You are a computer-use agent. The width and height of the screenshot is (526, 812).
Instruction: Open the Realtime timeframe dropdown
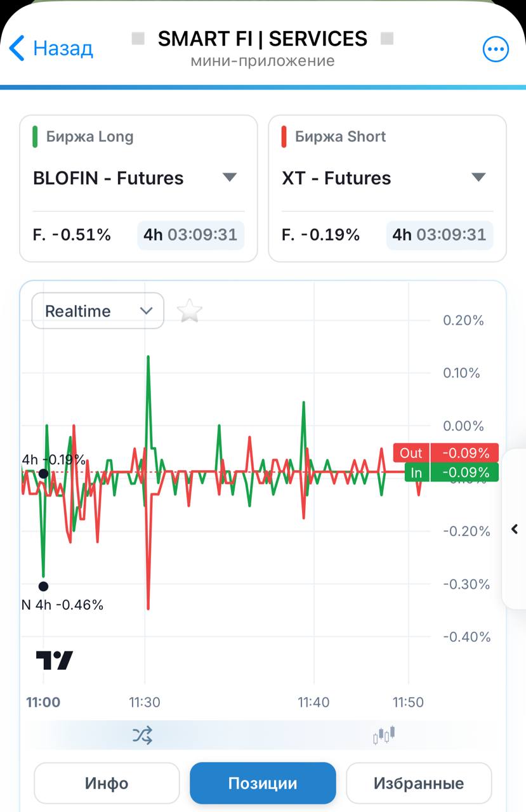(98, 311)
